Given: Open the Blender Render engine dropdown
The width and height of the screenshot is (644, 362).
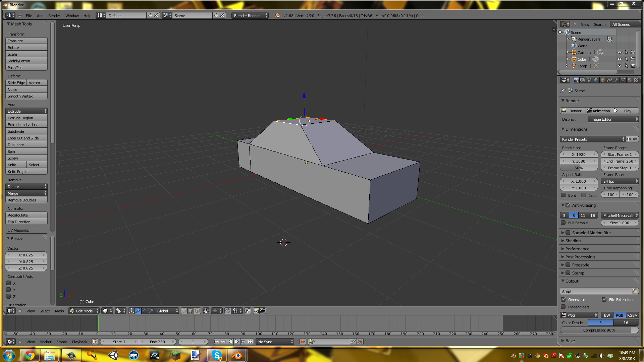Looking at the screenshot, I should click(x=250, y=15).
